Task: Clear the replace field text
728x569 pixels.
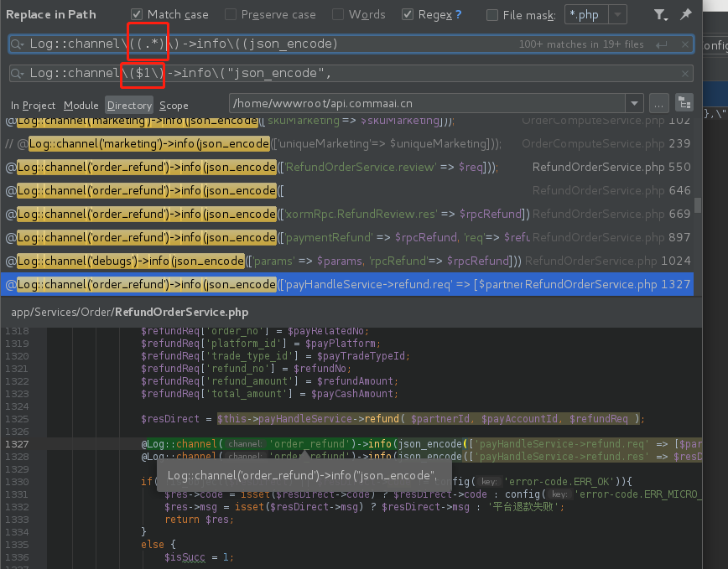Action: (685, 73)
